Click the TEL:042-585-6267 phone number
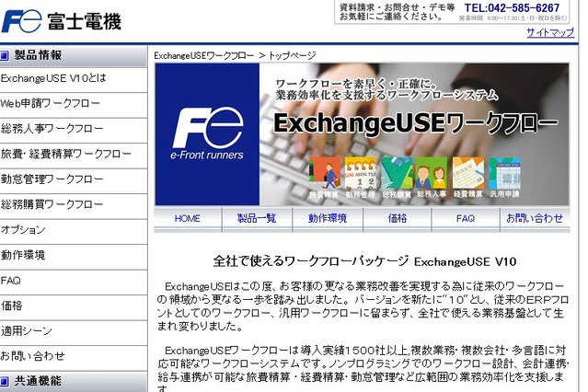 coord(512,8)
